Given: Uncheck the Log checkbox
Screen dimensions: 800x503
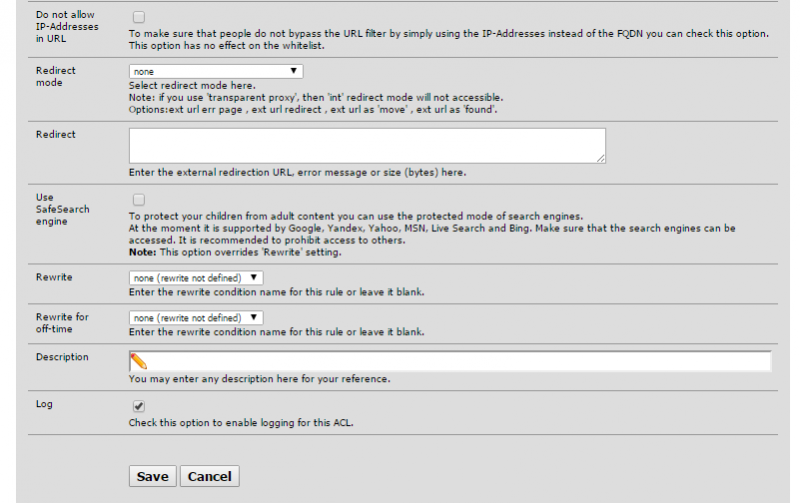Looking at the screenshot, I should [x=139, y=406].
